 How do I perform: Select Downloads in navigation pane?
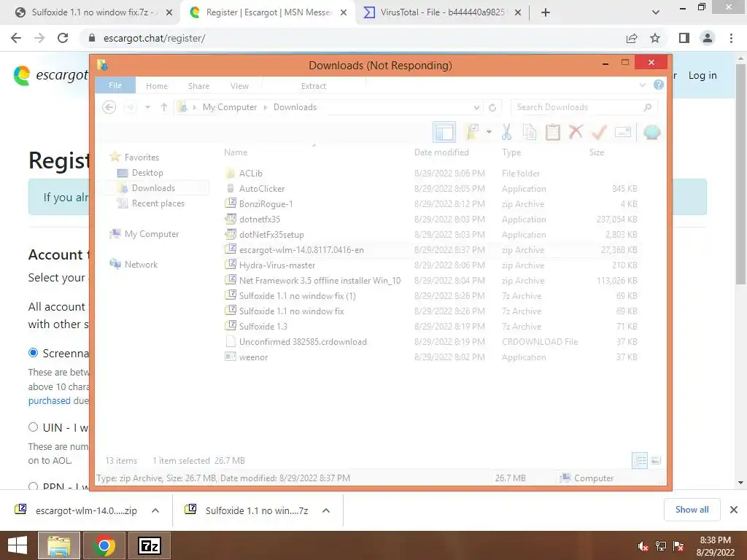[153, 187]
